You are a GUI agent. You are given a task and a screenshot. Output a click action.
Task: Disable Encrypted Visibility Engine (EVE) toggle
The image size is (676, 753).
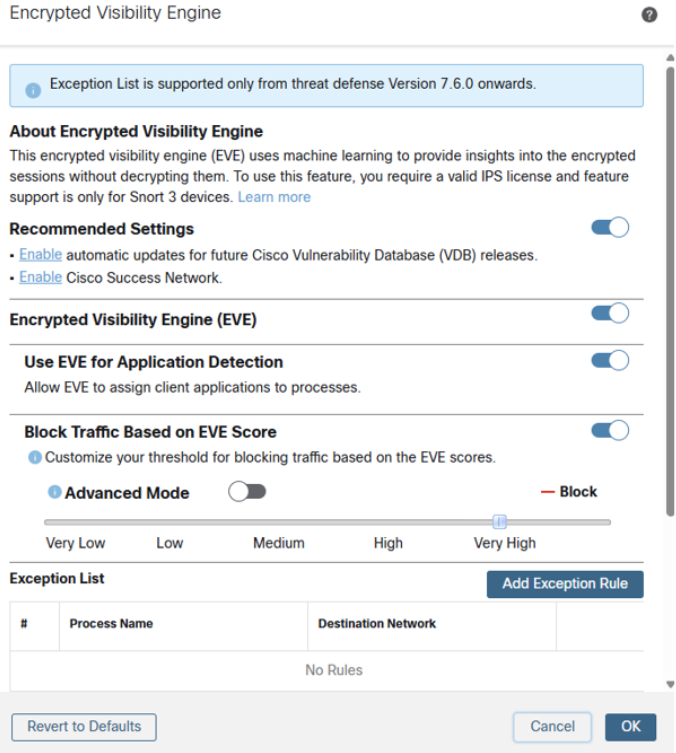point(610,313)
